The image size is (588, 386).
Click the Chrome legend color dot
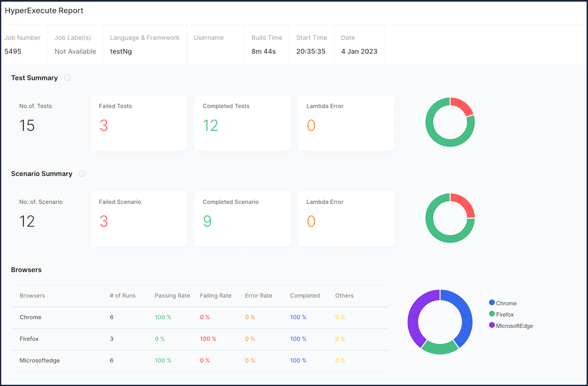coord(491,303)
